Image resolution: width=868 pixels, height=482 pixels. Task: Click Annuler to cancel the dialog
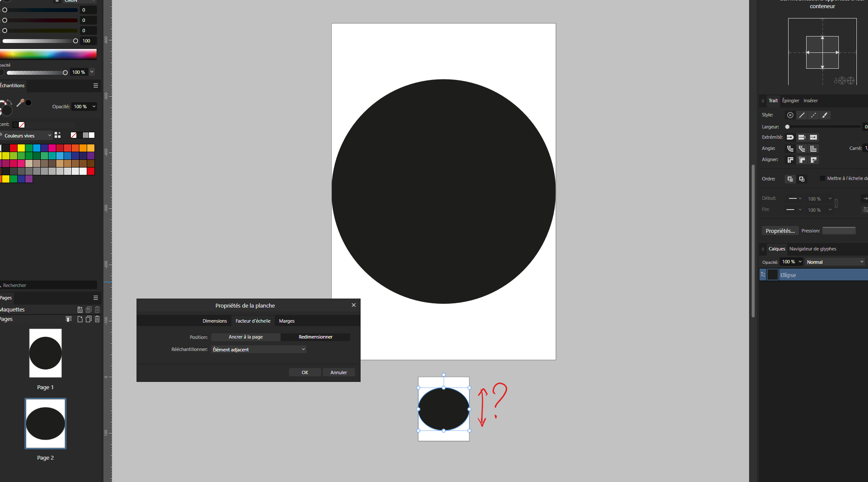(x=339, y=372)
